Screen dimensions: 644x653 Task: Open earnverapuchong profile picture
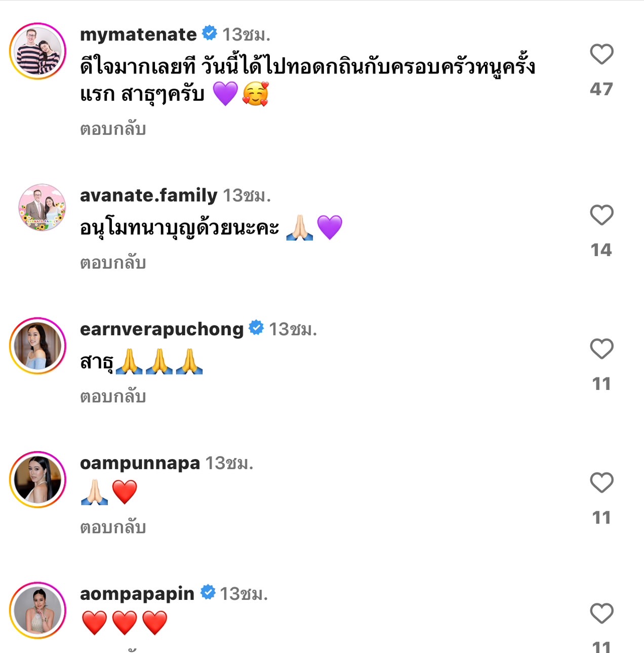(x=38, y=346)
